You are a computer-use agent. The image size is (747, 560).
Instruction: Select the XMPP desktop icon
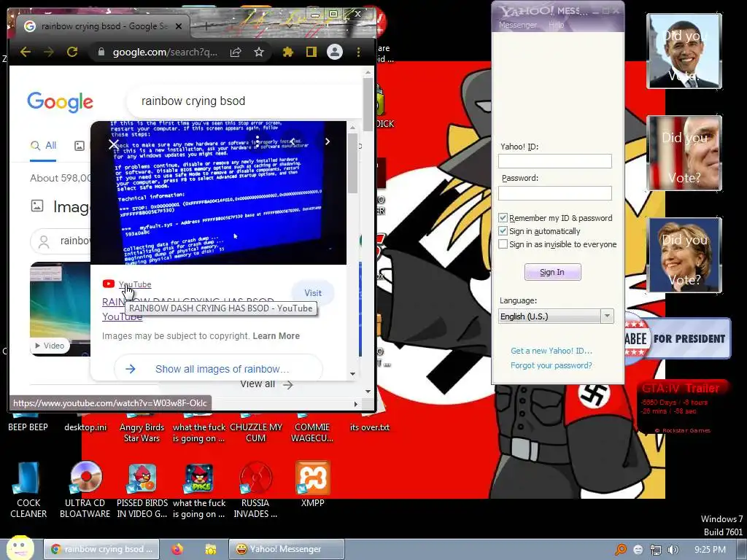click(x=312, y=484)
